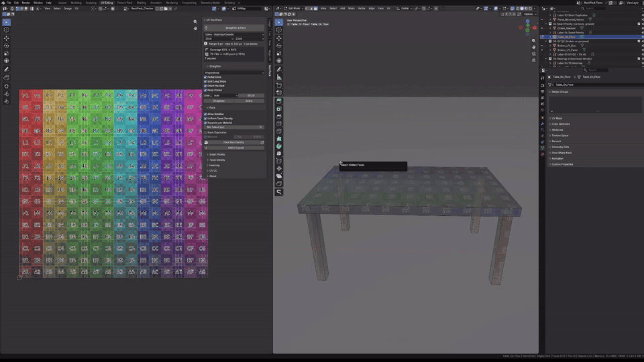Screen dimensions: 644x362
Task: Select the loop cut tool
Action: point(279,123)
